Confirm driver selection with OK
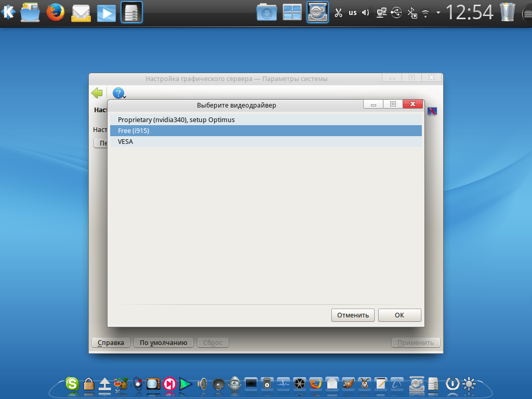Image resolution: width=532 pixels, height=399 pixels. point(400,315)
